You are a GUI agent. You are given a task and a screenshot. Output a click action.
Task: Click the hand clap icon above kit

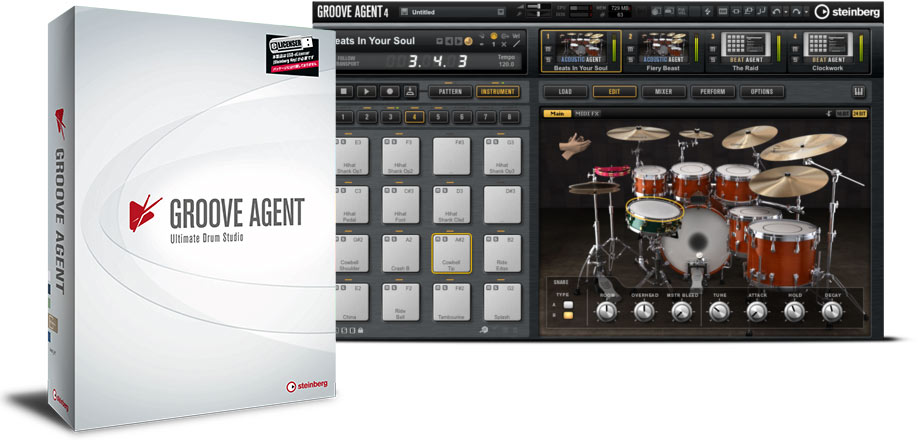574,145
